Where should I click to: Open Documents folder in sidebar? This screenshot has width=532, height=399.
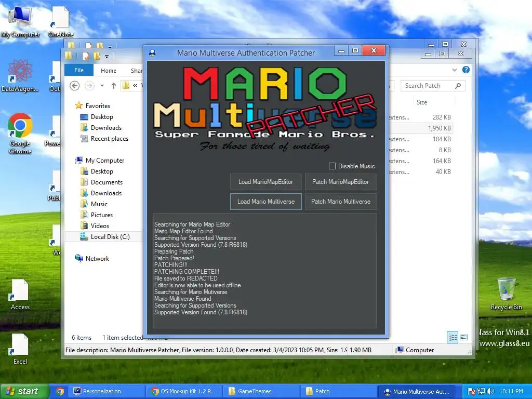pyautogui.click(x=107, y=182)
